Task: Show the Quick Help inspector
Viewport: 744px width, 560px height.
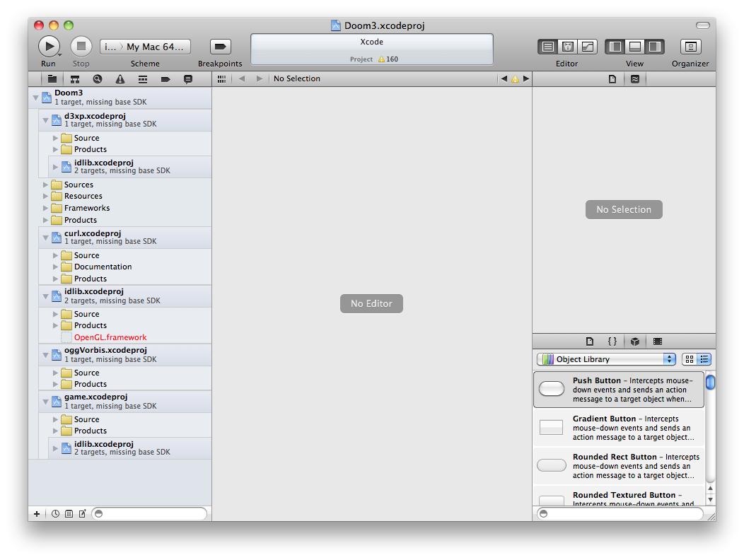Action: [x=635, y=79]
